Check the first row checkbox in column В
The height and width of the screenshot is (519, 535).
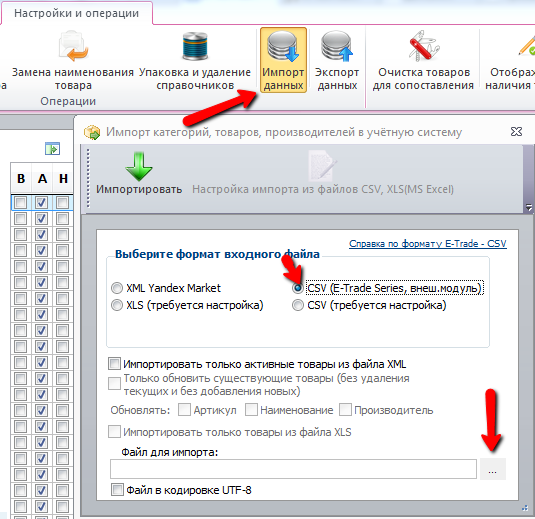(20, 203)
